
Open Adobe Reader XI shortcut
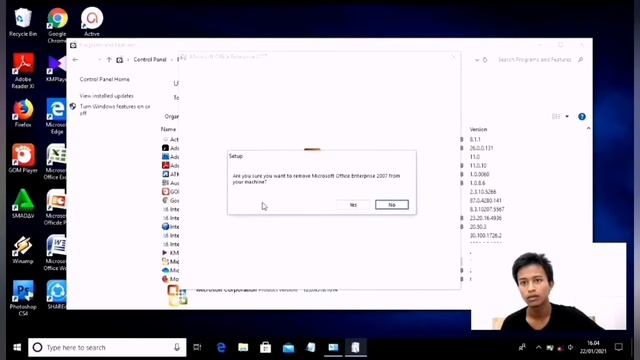pos(23,71)
